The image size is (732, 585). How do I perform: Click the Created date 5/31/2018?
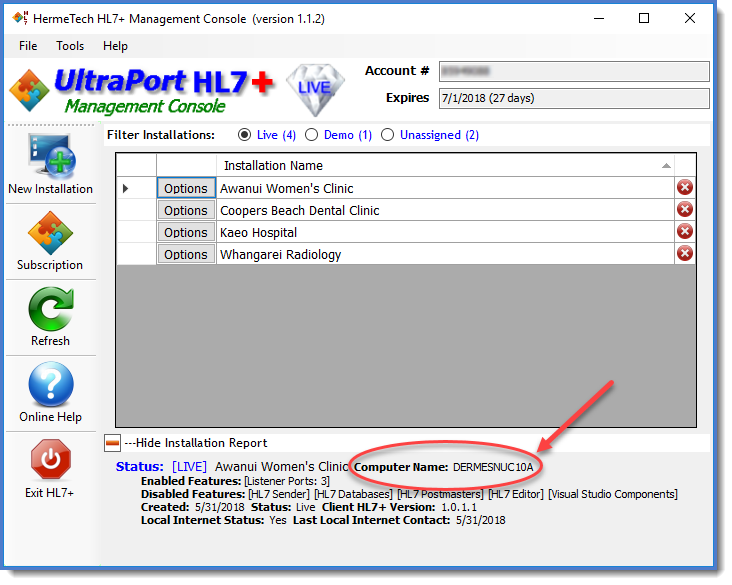pyautogui.click(x=219, y=507)
